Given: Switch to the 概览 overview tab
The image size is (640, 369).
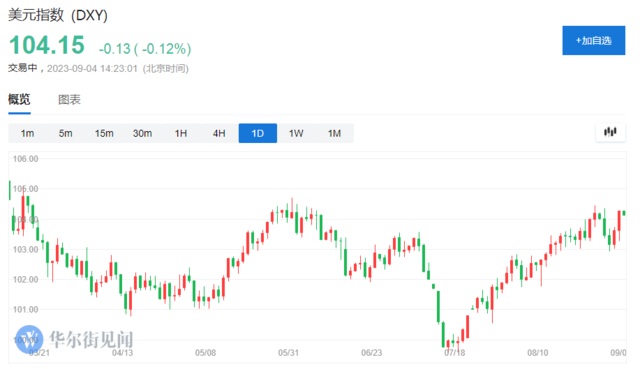Looking at the screenshot, I should click(x=19, y=99).
